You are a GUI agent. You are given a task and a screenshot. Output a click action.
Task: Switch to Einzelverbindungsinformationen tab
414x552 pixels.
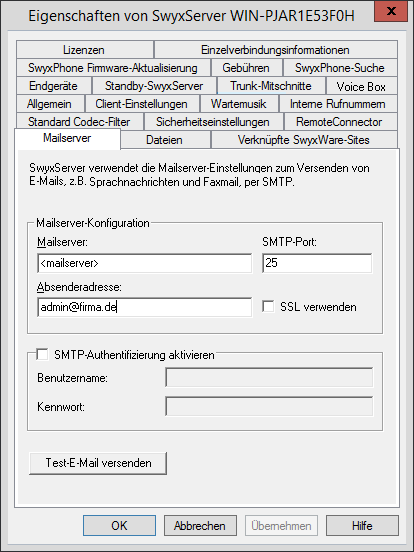click(x=276, y=50)
